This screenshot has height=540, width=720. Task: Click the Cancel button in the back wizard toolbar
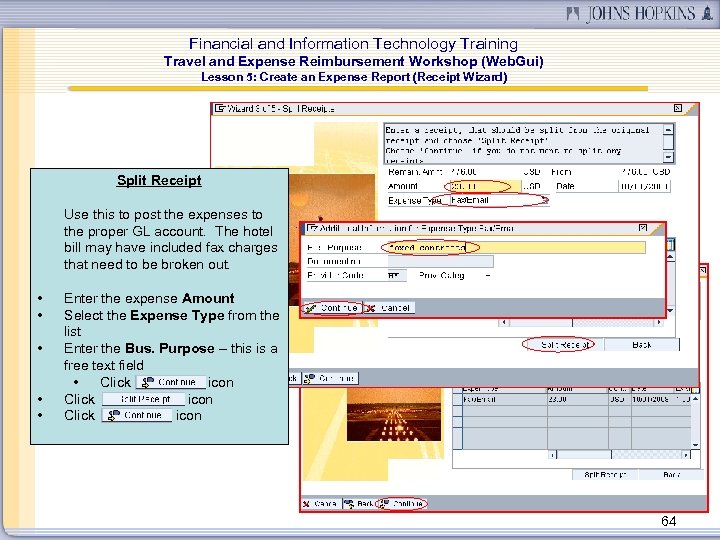(x=321, y=504)
